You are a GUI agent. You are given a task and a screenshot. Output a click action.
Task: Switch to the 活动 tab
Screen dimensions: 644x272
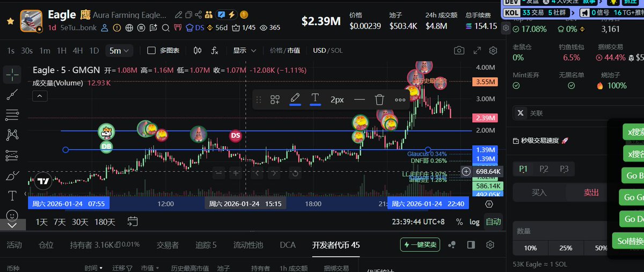14,245
